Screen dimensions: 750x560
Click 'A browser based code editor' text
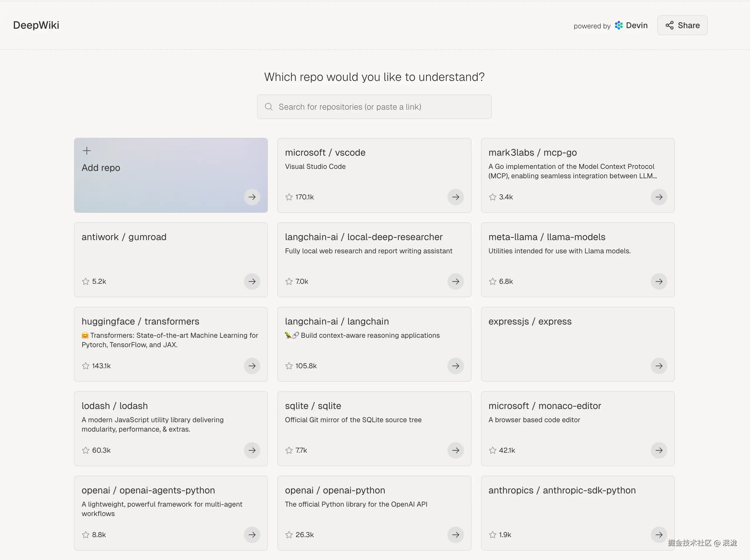click(534, 420)
